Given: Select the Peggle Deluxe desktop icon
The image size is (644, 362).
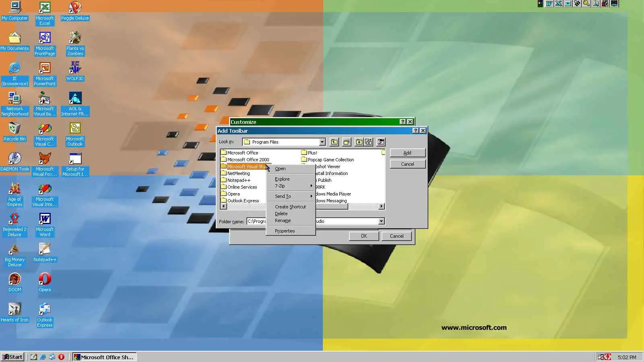Looking at the screenshot, I should pos(75,11).
